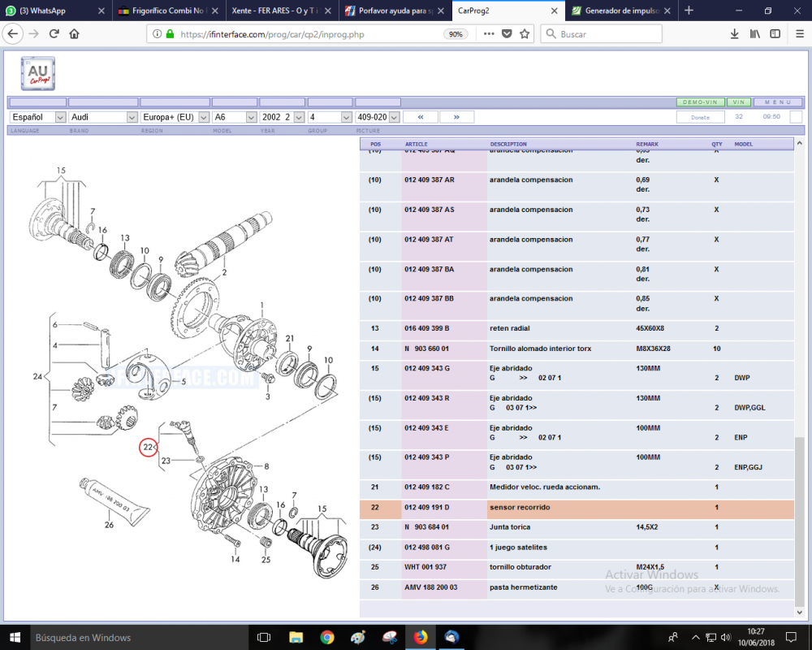Click 'Medidor veloc. rueda accionam.' description
This screenshot has width=812, height=650.
pos(545,487)
